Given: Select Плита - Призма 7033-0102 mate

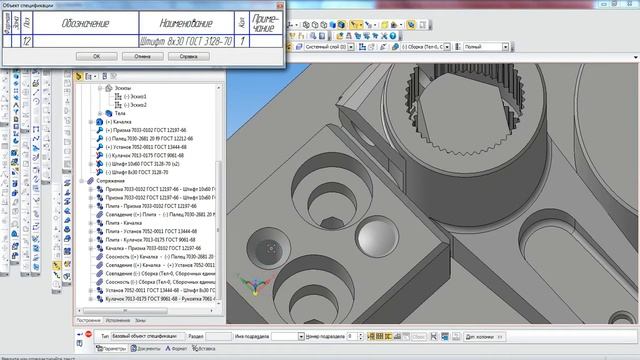Looking at the screenshot, I should click(151, 206).
